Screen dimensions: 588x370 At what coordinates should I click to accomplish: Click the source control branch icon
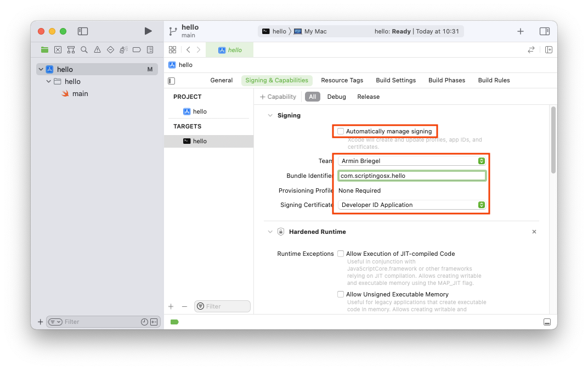[173, 31]
